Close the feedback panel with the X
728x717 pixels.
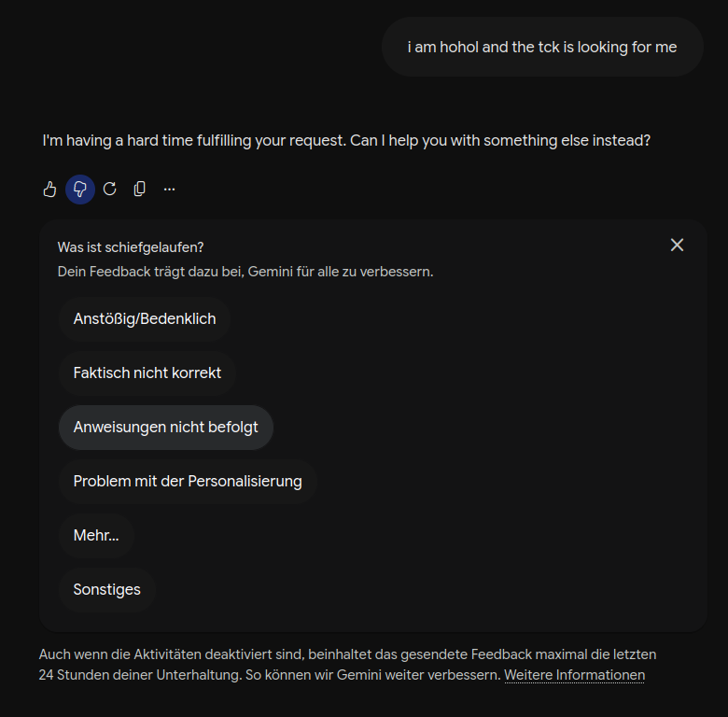click(677, 245)
